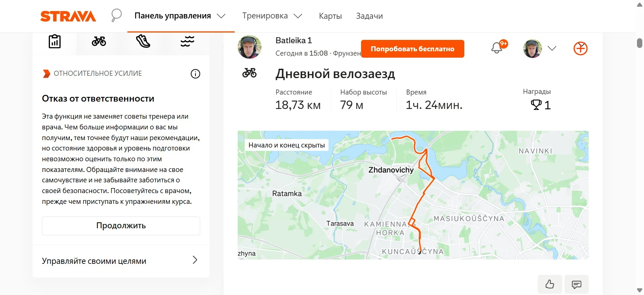Switch to the cycling tab icon
The width and height of the screenshot is (644, 295).
pos(99,42)
